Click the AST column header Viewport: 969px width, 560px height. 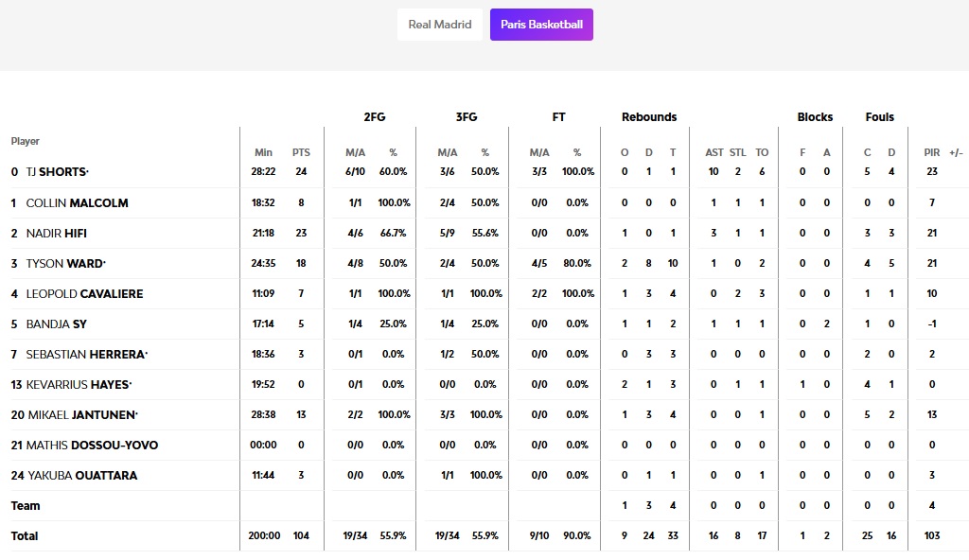(714, 152)
